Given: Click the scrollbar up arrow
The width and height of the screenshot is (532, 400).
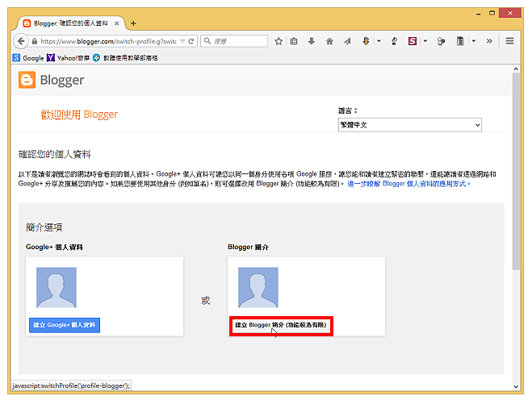Looking at the screenshot, I should coord(516,69).
